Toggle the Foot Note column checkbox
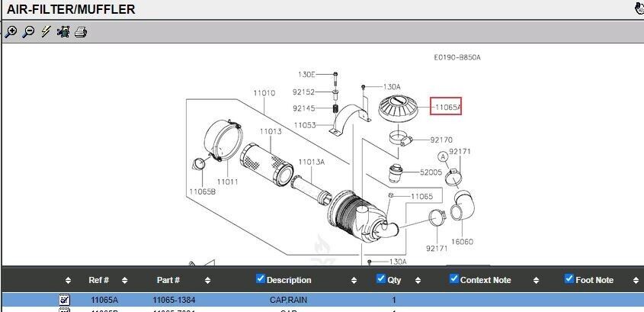644x312 pixels. point(569,279)
